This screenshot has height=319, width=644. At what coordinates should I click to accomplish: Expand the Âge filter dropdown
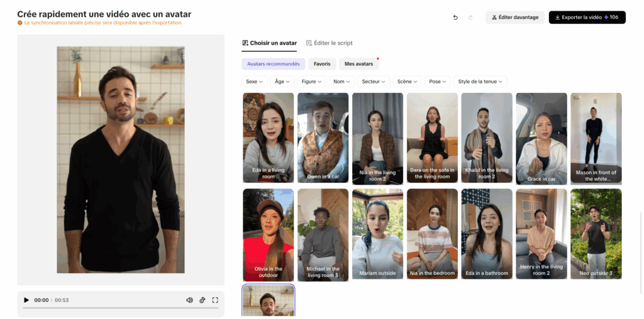click(282, 82)
